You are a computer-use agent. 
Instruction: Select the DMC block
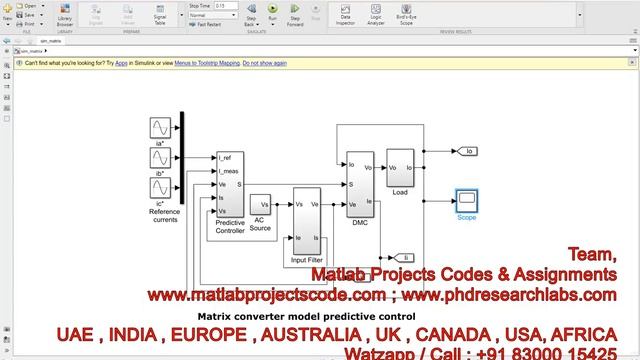tap(360, 185)
